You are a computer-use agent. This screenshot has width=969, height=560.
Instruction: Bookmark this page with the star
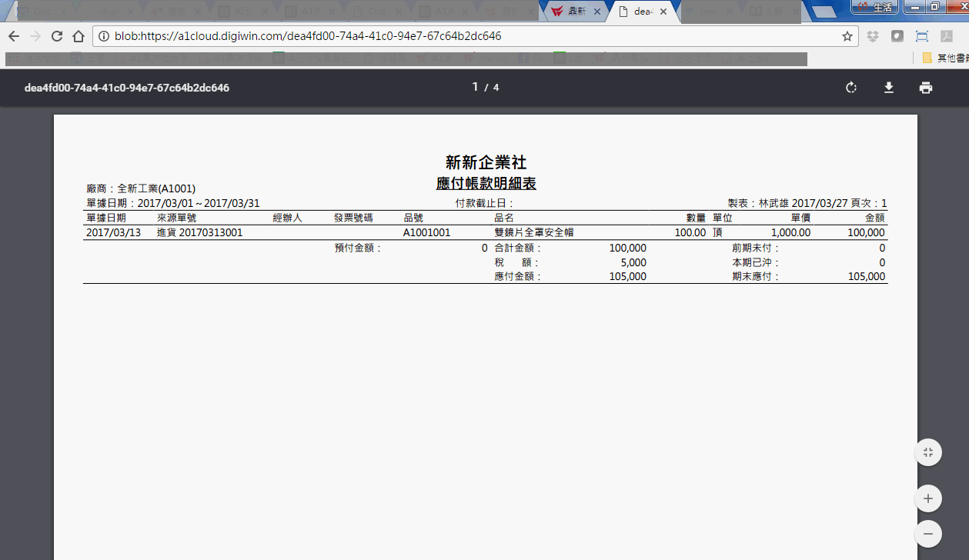point(847,36)
